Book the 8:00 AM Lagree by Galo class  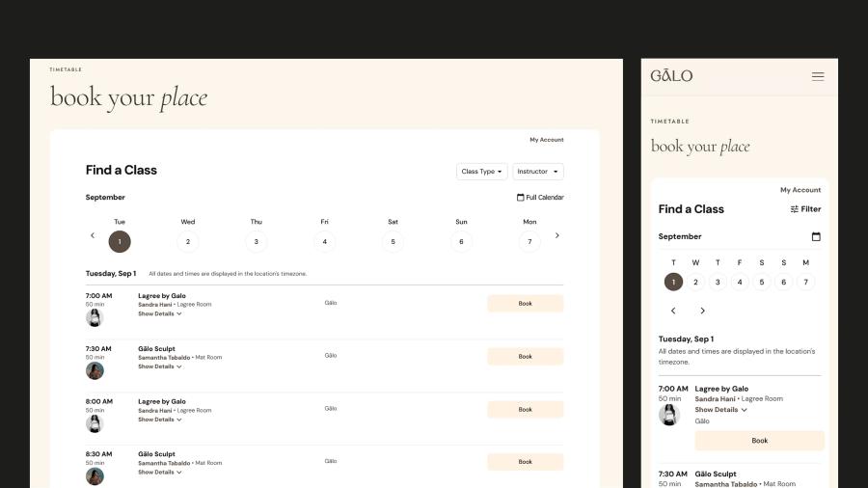coord(526,410)
